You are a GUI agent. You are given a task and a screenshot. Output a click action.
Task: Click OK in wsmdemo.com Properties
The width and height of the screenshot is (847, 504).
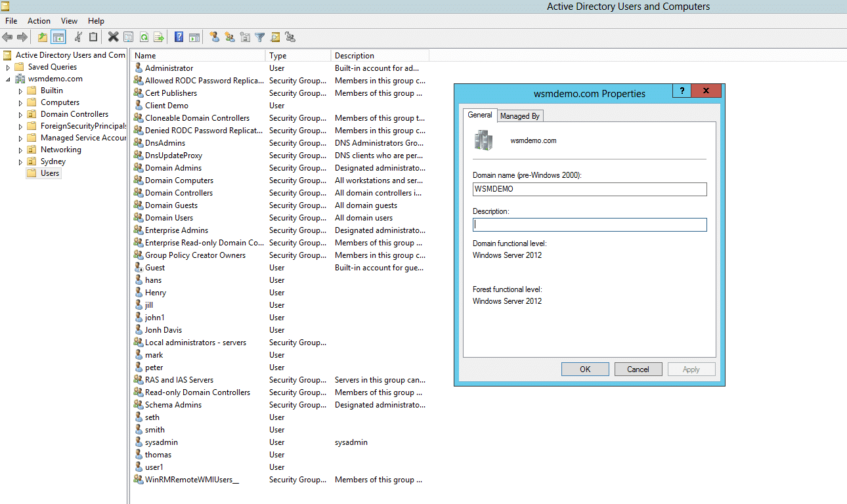(585, 369)
